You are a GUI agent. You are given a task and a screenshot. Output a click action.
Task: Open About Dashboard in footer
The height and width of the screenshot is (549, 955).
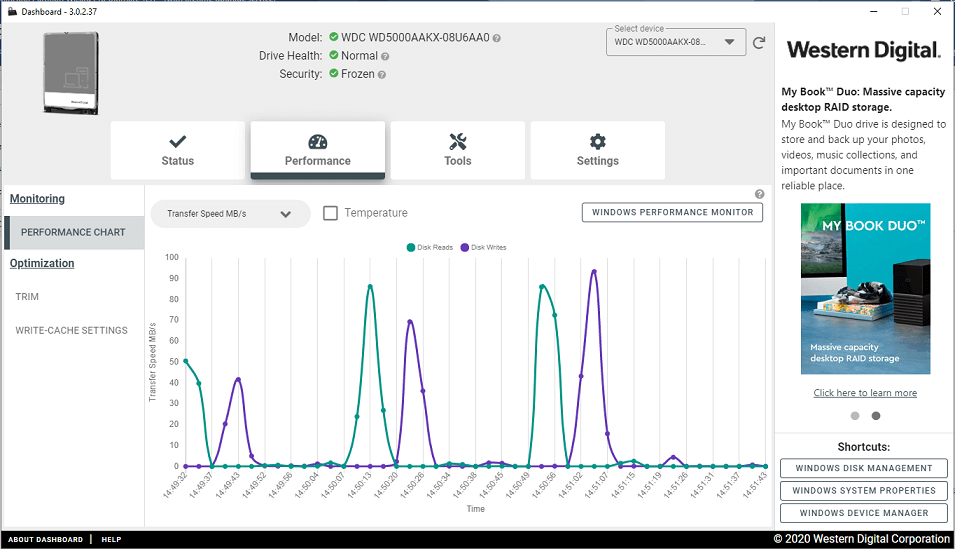pyautogui.click(x=45, y=539)
